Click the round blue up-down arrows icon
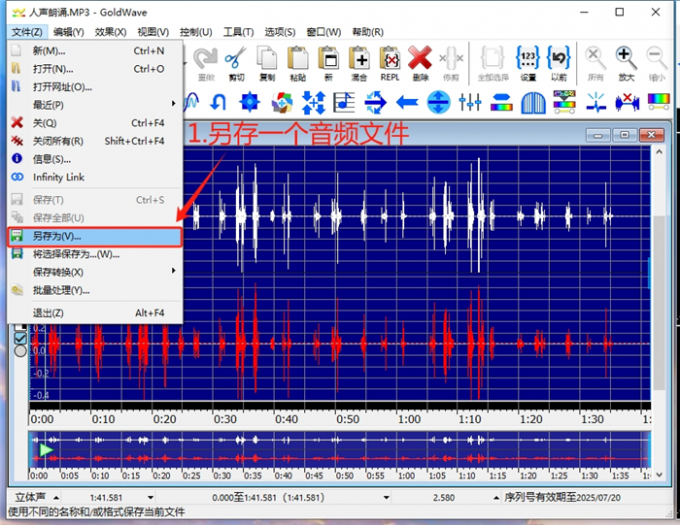The width and height of the screenshot is (680, 525). (x=438, y=102)
